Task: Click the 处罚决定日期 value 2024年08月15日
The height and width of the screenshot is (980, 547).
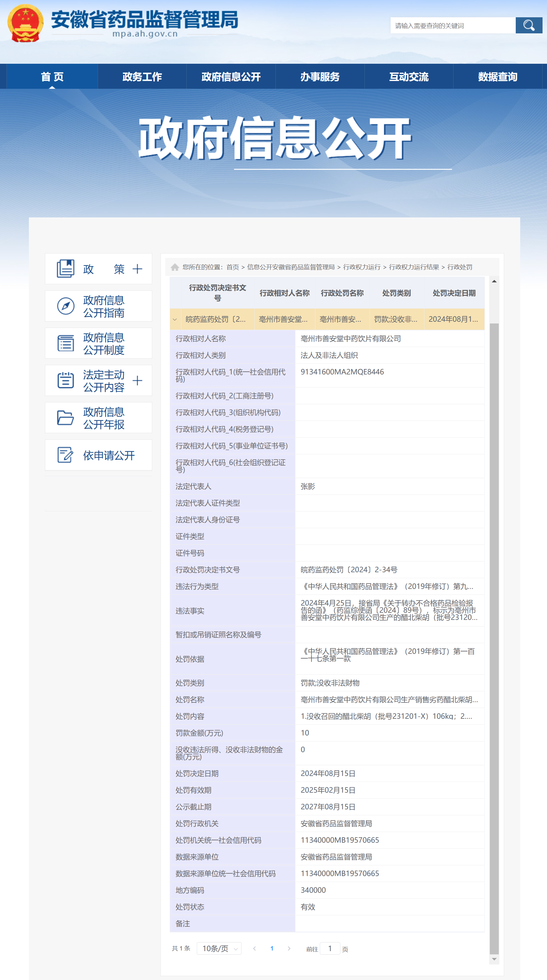Action: (x=328, y=773)
